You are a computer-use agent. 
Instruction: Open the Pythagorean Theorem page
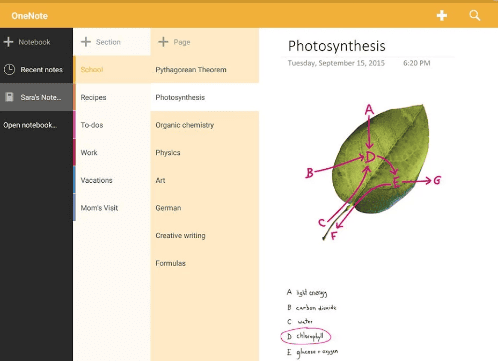(x=205, y=69)
